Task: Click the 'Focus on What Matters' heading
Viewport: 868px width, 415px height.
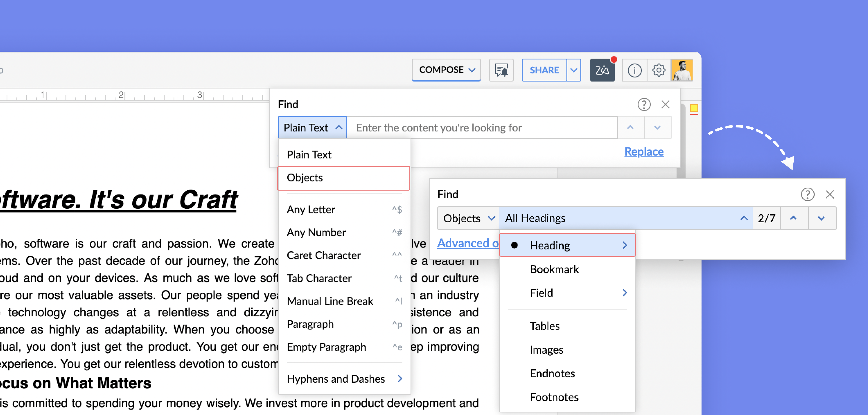Action: pos(75,383)
